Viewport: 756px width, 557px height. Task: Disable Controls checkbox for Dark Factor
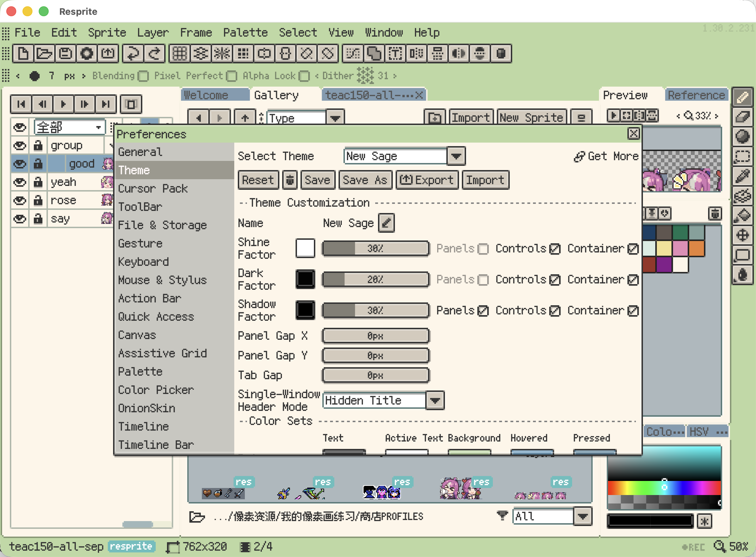[x=555, y=280]
